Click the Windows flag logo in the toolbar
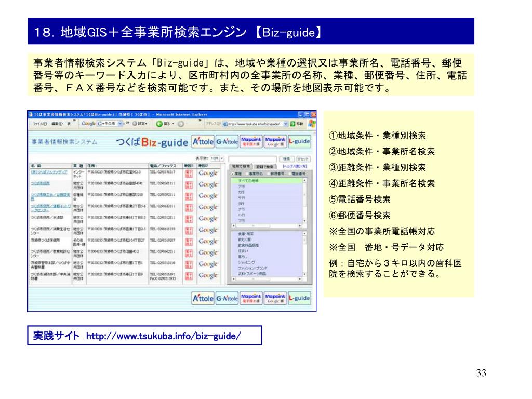532x399 pixels. tap(312, 124)
